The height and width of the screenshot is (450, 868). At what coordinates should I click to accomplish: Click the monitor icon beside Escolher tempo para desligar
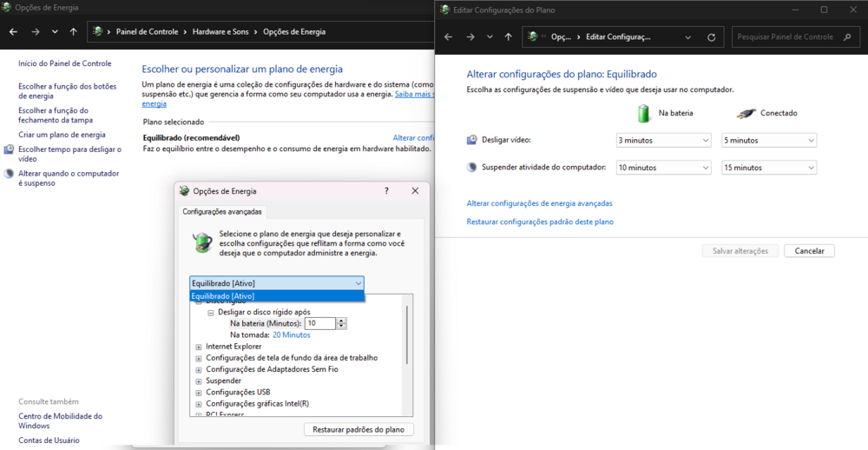[x=9, y=149]
